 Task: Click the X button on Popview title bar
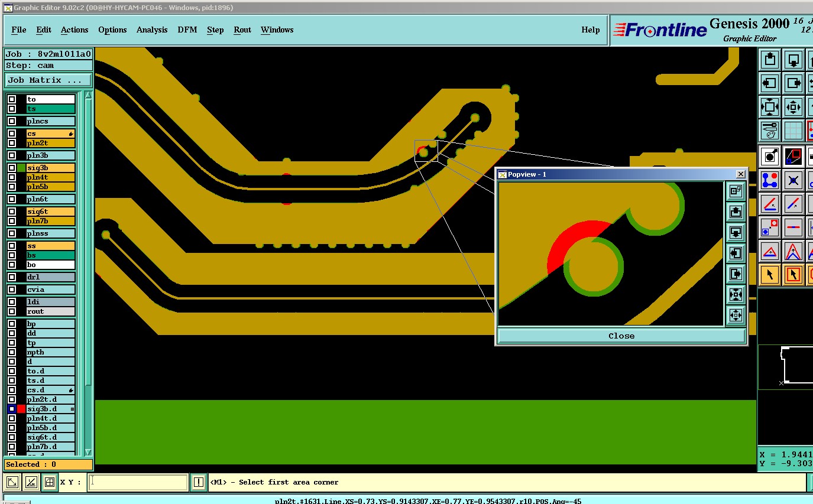[x=740, y=174]
